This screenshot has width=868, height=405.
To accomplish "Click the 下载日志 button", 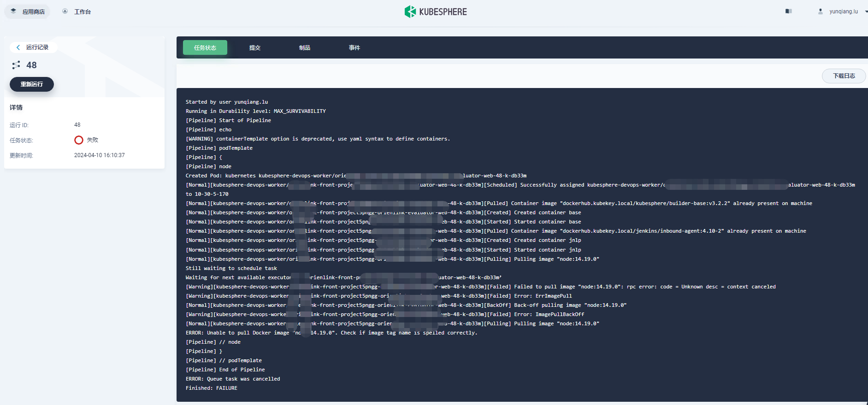I will tap(844, 76).
